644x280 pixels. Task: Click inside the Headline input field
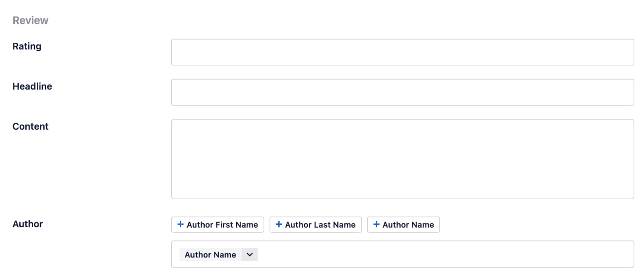pyautogui.click(x=402, y=91)
